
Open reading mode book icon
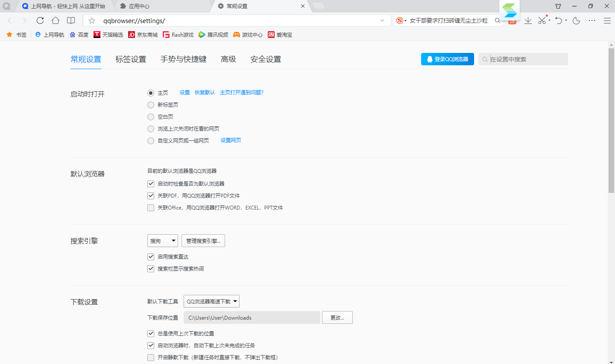(x=71, y=20)
